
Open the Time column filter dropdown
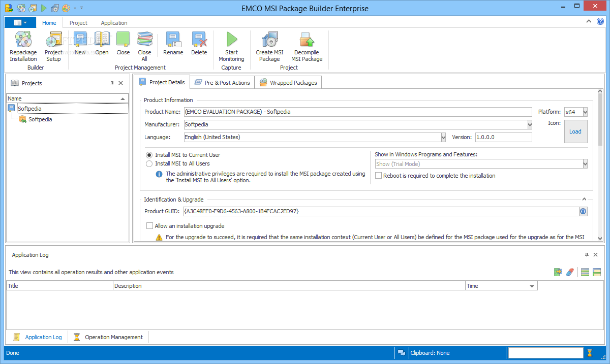coord(532,286)
